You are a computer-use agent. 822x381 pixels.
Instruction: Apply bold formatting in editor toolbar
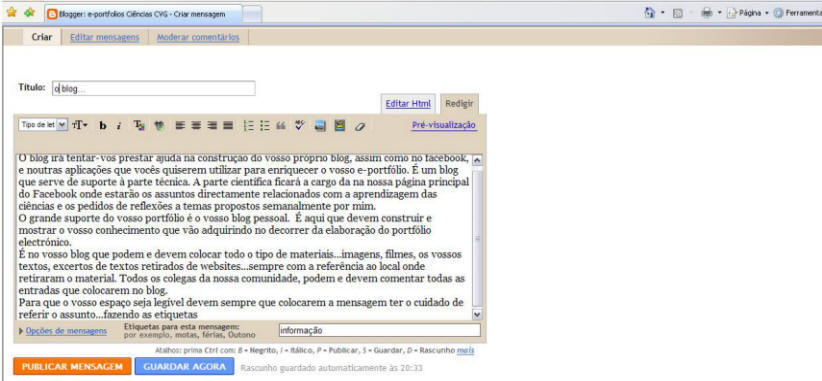103,126
